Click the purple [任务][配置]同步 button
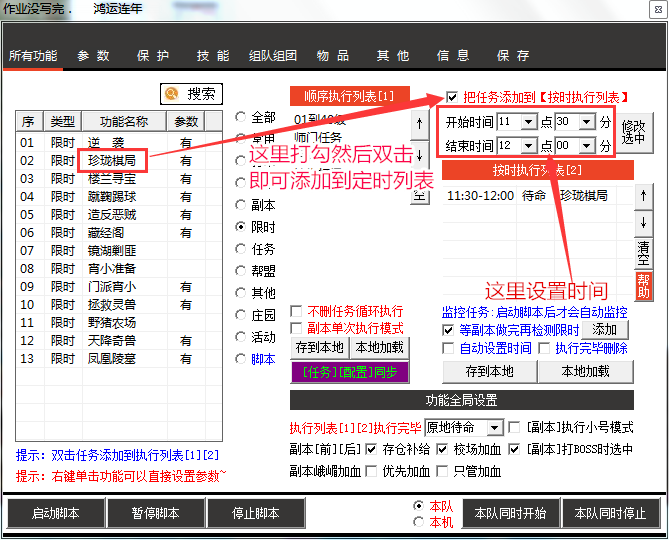The width and height of the screenshot is (669, 540). pyautogui.click(x=349, y=371)
